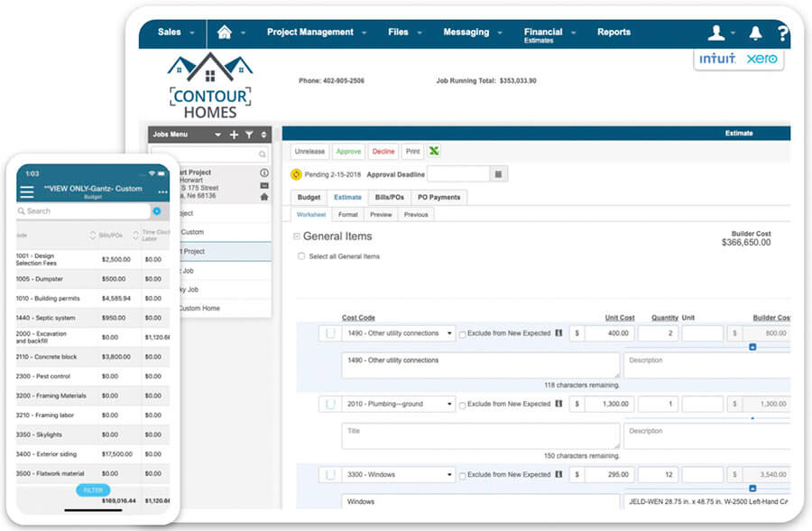Image resolution: width=812 pixels, height=531 pixels.
Task: Open the 2010 - Plumbing—ground cost code dropdown
Action: pyautogui.click(x=398, y=405)
